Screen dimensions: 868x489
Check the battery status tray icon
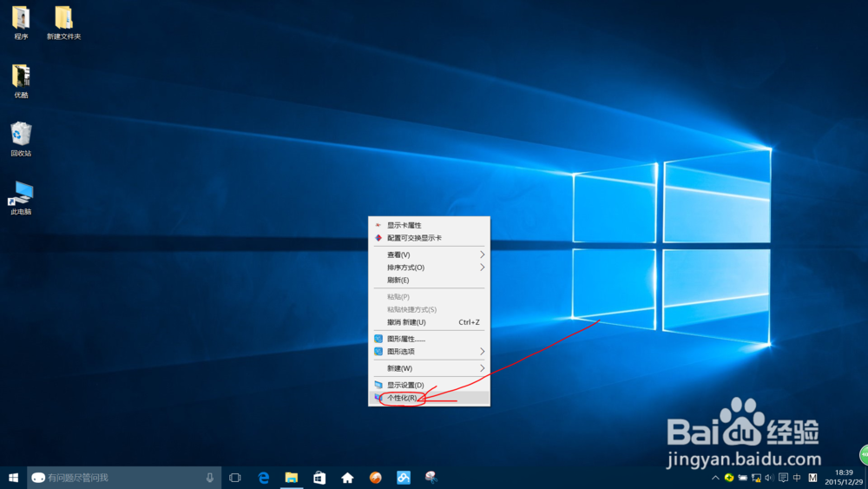tap(742, 478)
